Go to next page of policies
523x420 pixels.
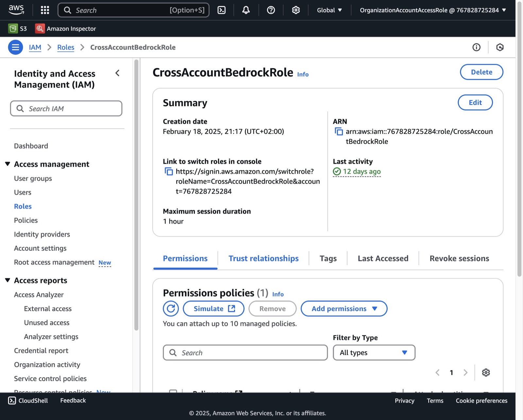point(465,373)
